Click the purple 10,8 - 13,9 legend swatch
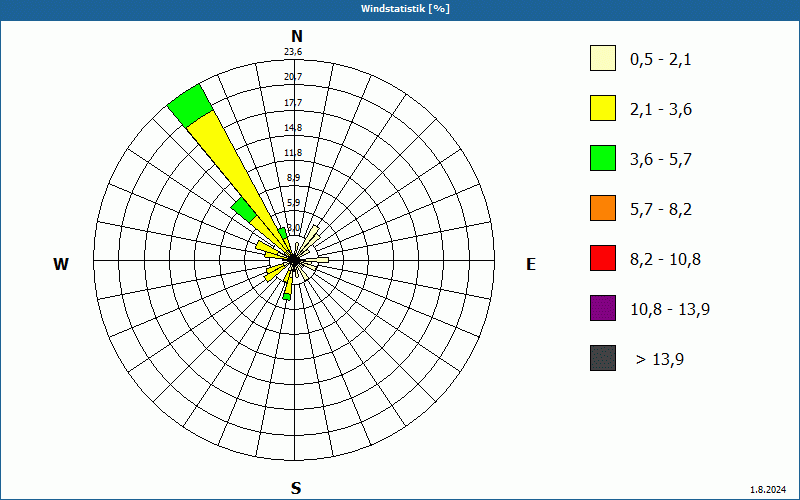The height and width of the screenshot is (500, 800). [x=603, y=308]
